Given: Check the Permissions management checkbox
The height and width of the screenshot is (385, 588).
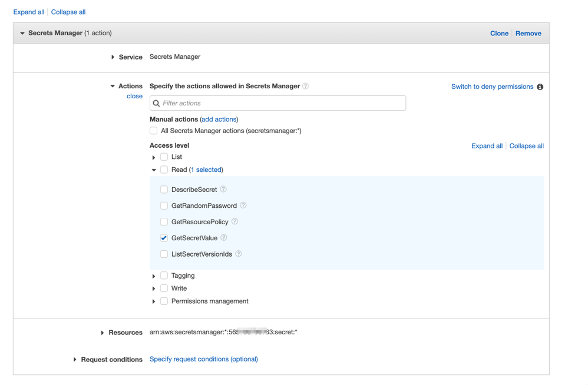Looking at the screenshot, I should (x=164, y=301).
